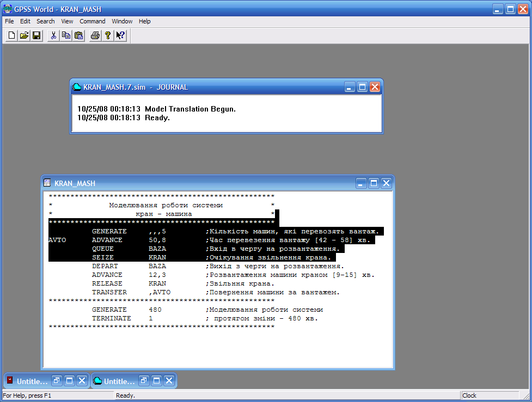The height and width of the screenshot is (402, 532).
Task: Click the TERMINATE 1 line
Action: [x=205, y=318]
